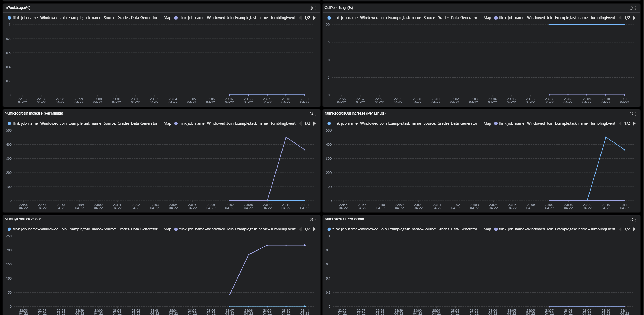Open more options menu of InPoolUsage(%) panel
The width and height of the screenshot is (644, 315).
tap(316, 8)
